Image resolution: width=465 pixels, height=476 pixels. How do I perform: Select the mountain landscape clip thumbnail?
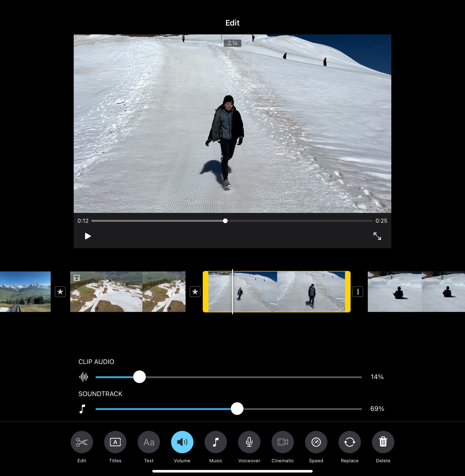tap(25, 292)
